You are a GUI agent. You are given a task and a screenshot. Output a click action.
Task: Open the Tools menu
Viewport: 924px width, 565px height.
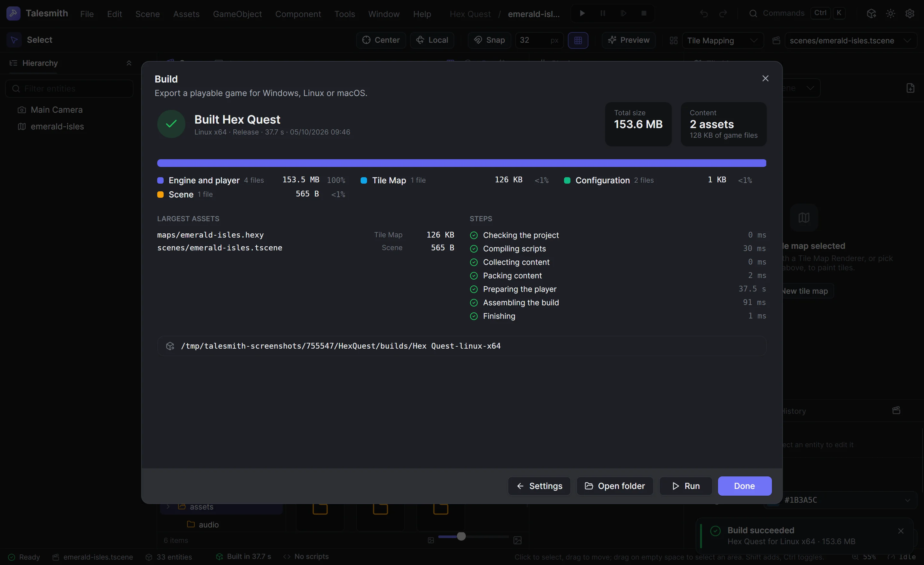(x=345, y=14)
